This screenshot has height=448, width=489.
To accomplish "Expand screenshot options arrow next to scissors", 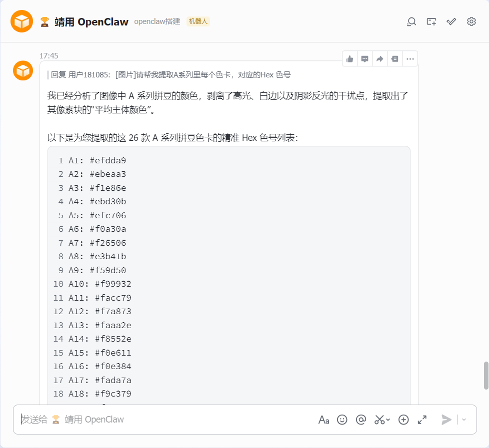I will 388,420.
